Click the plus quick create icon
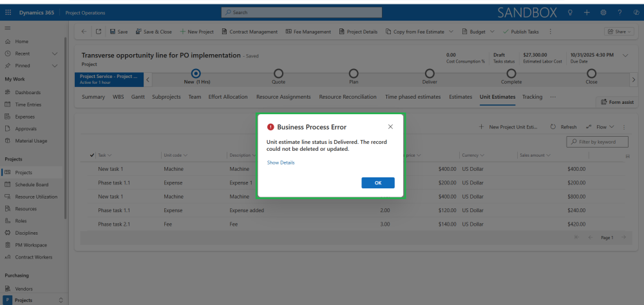The height and width of the screenshot is (305, 644). coord(587,12)
